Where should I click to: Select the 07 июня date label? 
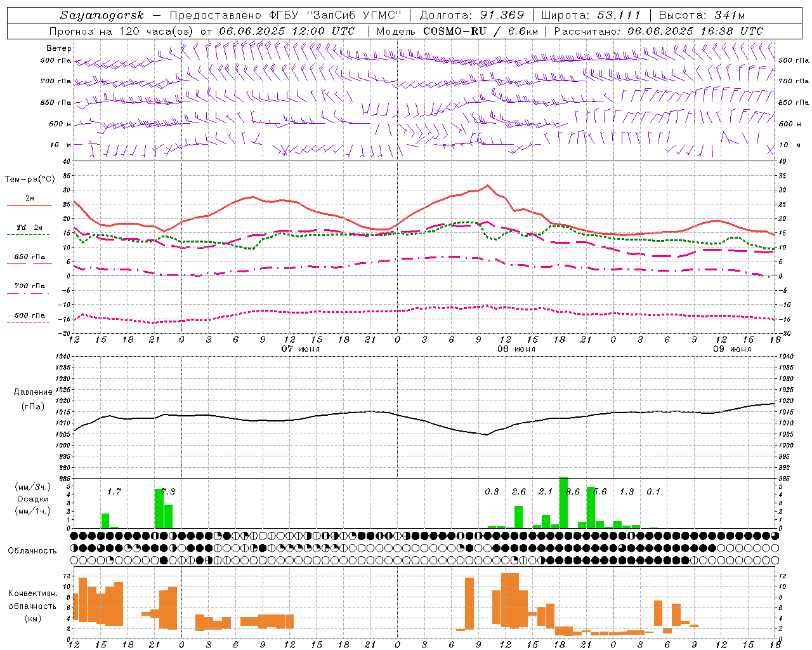click(301, 349)
